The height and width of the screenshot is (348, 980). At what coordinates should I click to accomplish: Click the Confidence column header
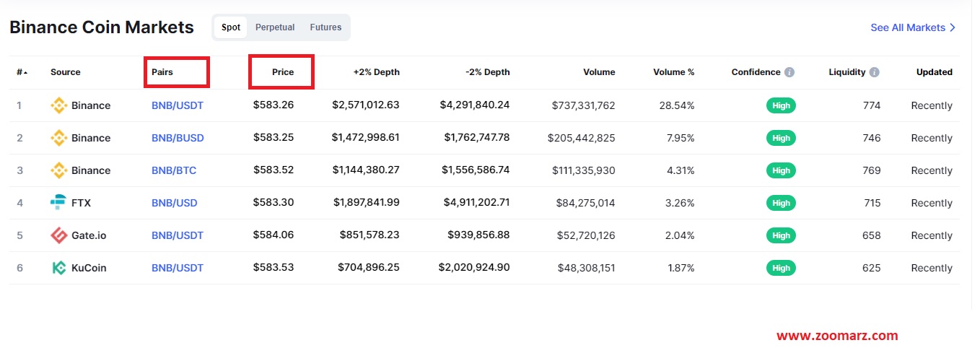[756, 72]
